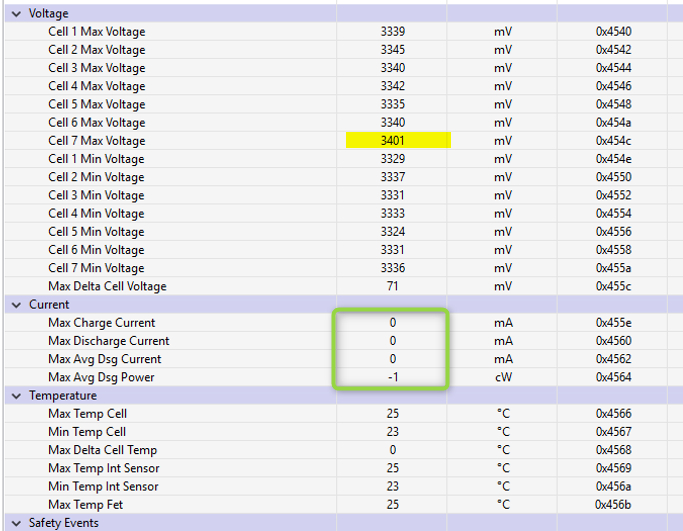Viewport: 683px width, 531px height.
Task: Click the Max Discharge Current value 0
Action: click(392, 341)
